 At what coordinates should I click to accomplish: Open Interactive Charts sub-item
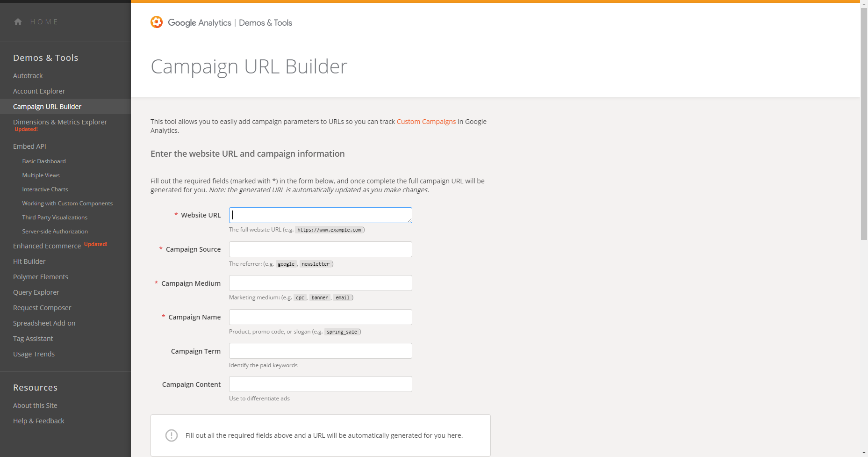tap(45, 189)
